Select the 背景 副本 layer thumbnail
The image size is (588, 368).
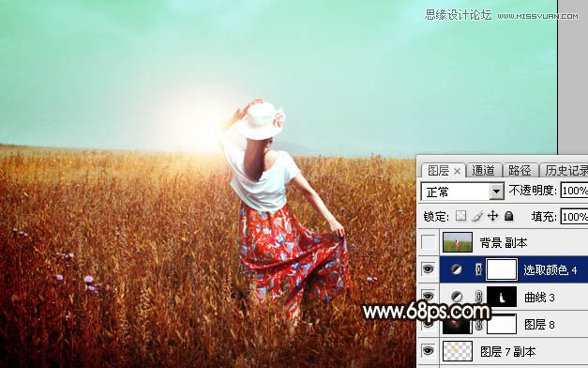(x=458, y=242)
